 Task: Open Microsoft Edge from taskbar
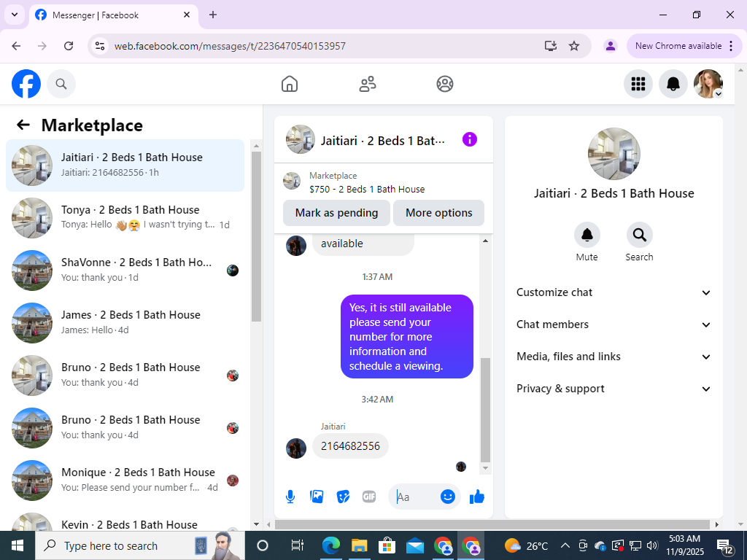coord(331,545)
